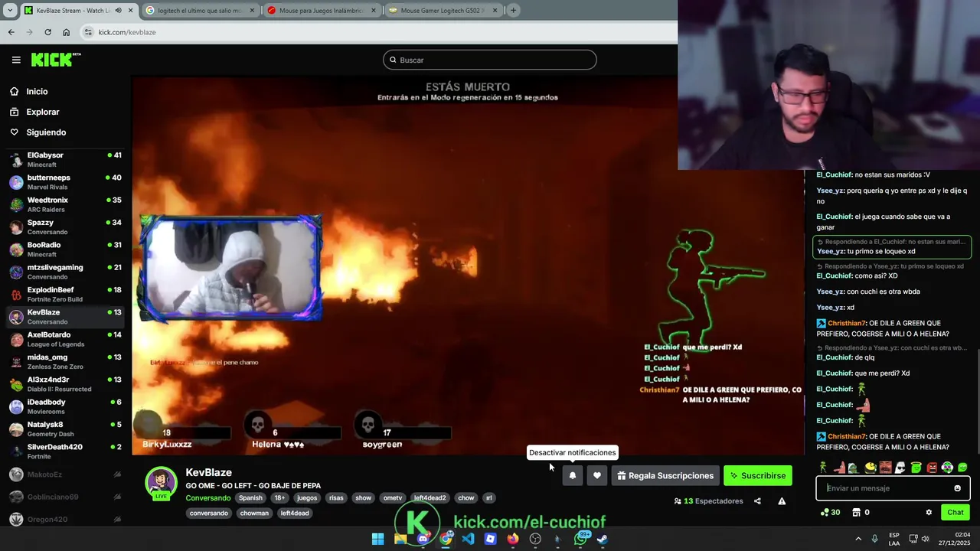Reload the browser page

click(x=47, y=32)
